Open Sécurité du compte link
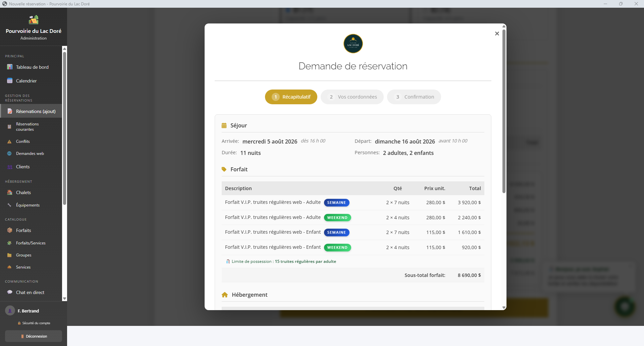 pos(34,323)
